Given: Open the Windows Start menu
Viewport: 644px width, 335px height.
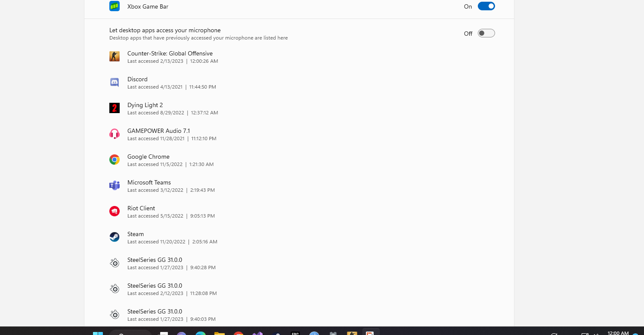Looking at the screenshot, I should 98,333.
